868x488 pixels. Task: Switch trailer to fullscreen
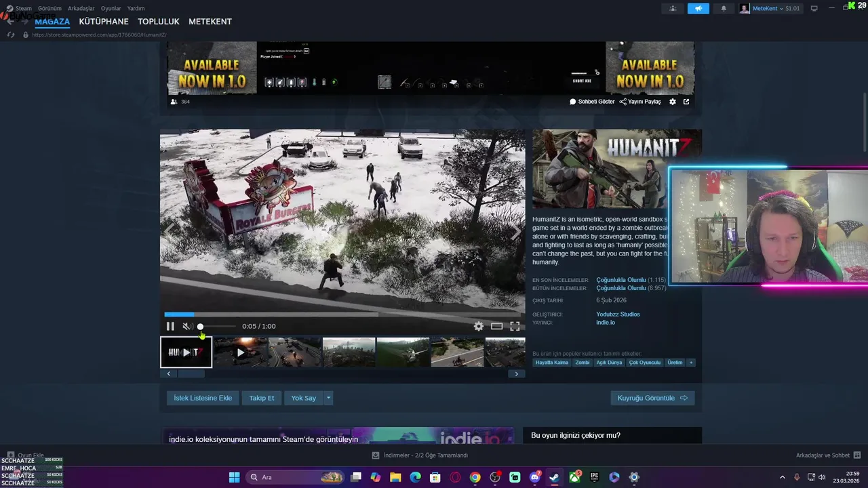coord(515,326)
